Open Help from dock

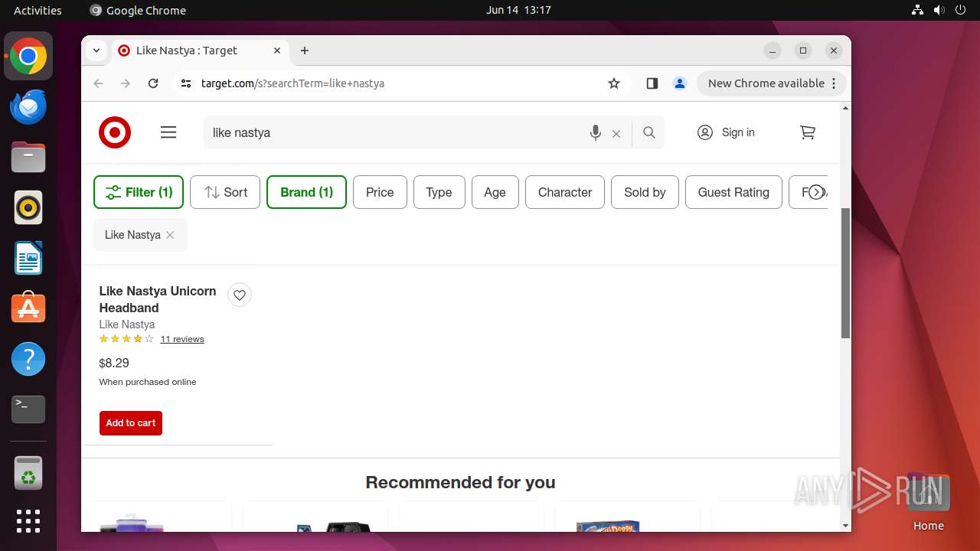pos(28,359)
